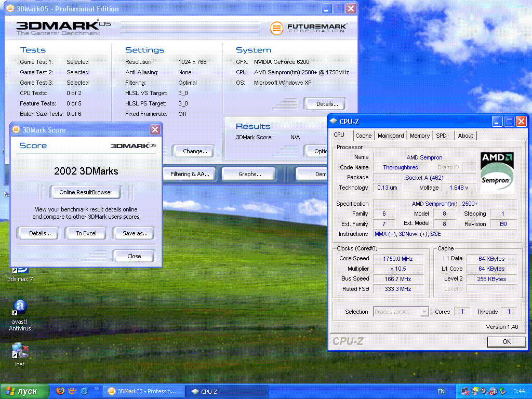
Task: Switch to CPU-Z taskbar button
Action: point(228,392)
